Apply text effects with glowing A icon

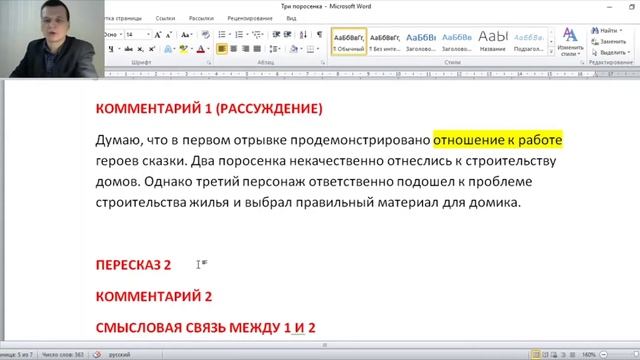click(168, 49)
